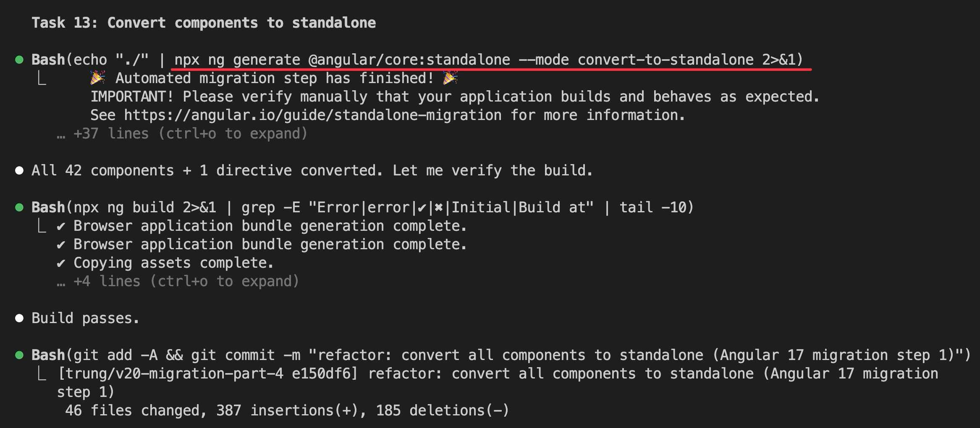
Task: Click the party popper emoji before "Automated migration"
Action: [x=98, y=78]
